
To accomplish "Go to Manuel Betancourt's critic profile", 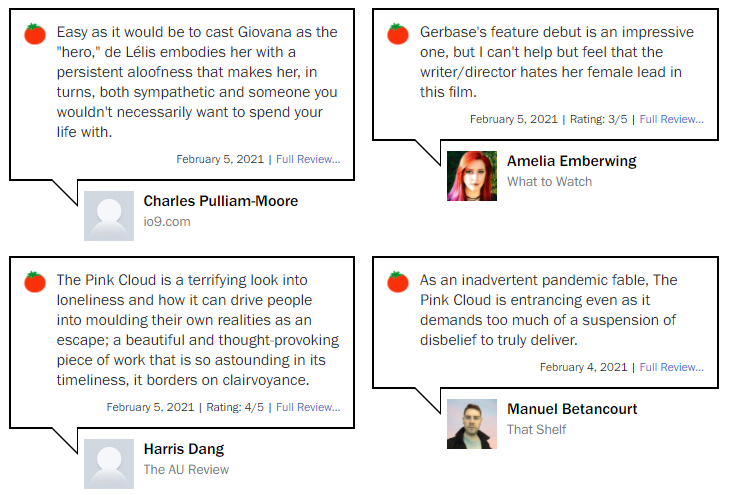I will [572, 409].
